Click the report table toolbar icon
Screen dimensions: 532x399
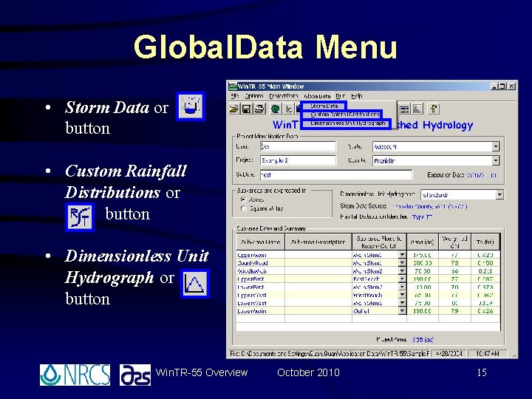pyautogui.click(x=404, y=109)
